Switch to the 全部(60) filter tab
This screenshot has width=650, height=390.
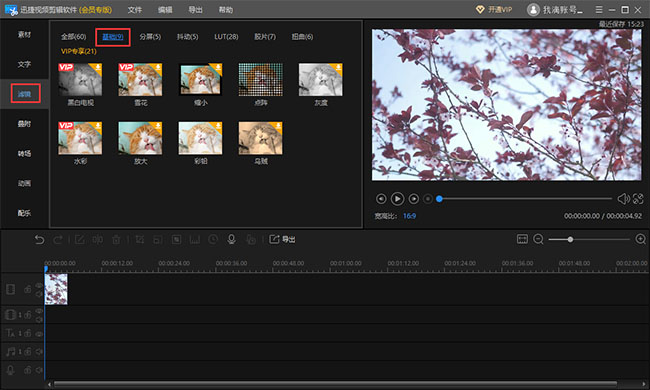[73, 37]
